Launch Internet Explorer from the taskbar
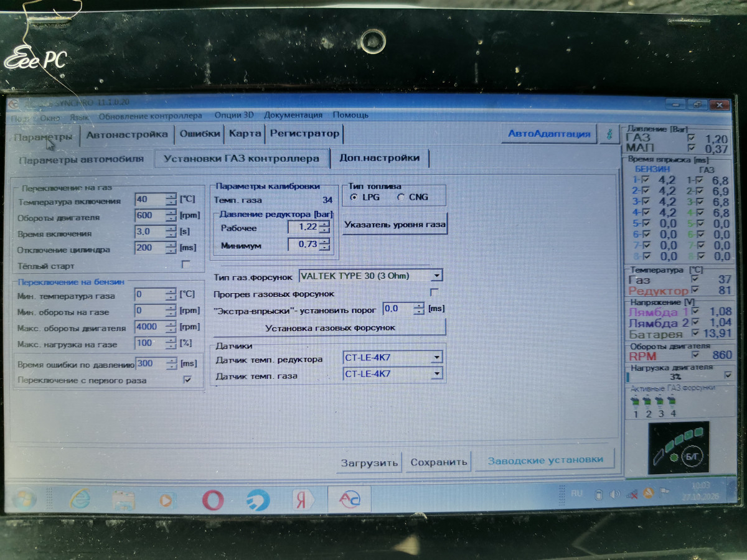The height and width of the screenshot is (560, 747). [x=80, y=499]
